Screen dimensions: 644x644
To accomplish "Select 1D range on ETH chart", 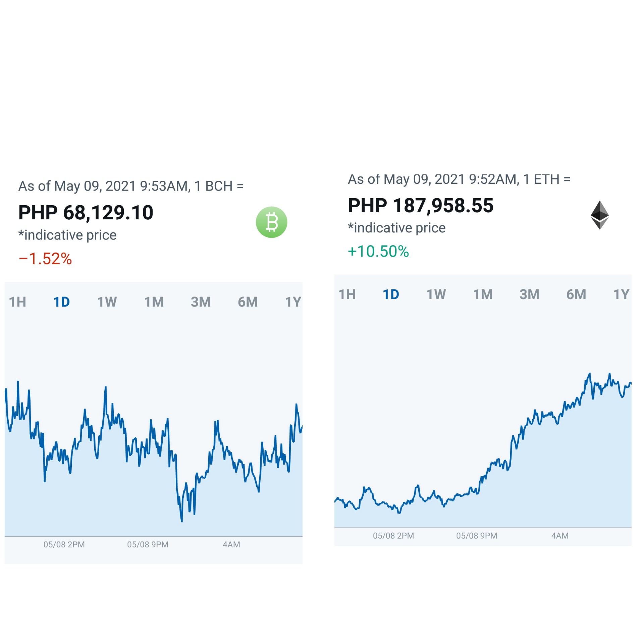I will tap(391, 294).
